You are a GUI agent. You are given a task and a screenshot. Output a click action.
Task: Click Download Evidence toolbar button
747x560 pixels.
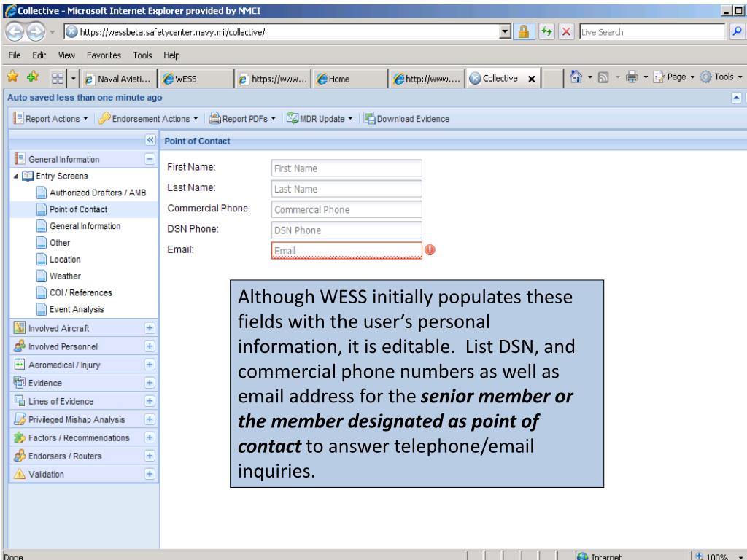click(406, 119)
